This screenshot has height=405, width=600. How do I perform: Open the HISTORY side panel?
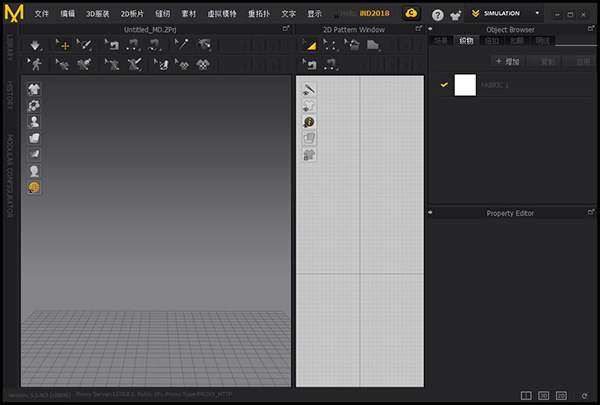pos(10,95)
